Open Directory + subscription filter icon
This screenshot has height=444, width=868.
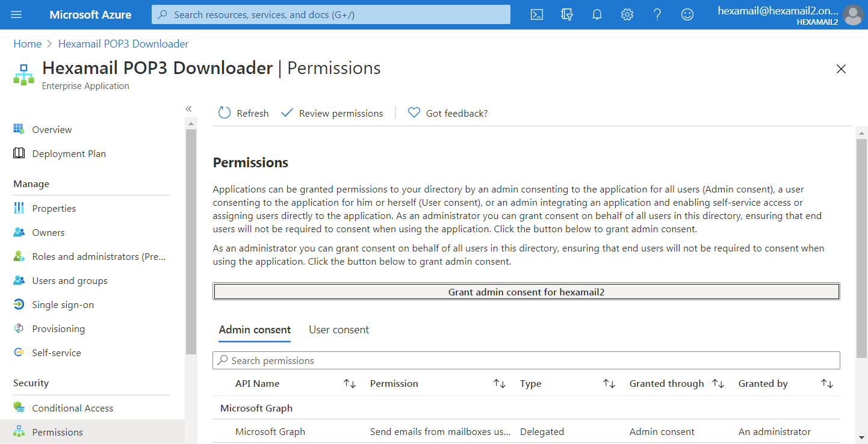click(x=566, y=14)
